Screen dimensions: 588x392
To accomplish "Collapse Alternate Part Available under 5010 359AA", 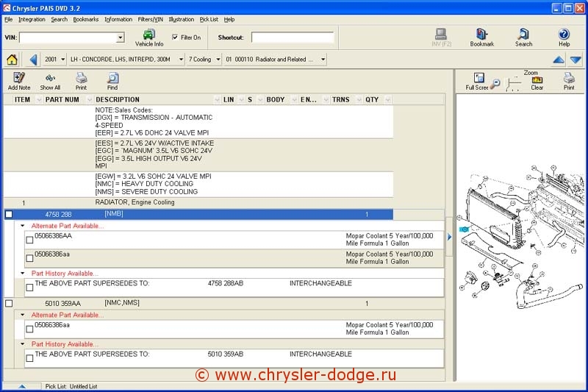I will pyautogui.click(x=23, y=315).
